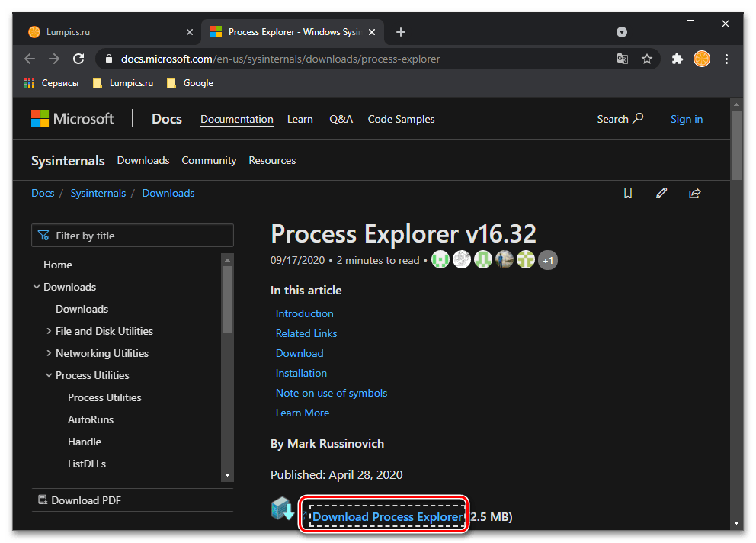Screen dimensions: 756x543
Task: Click the bookmark icon on the Docs page
Action: 628,194
